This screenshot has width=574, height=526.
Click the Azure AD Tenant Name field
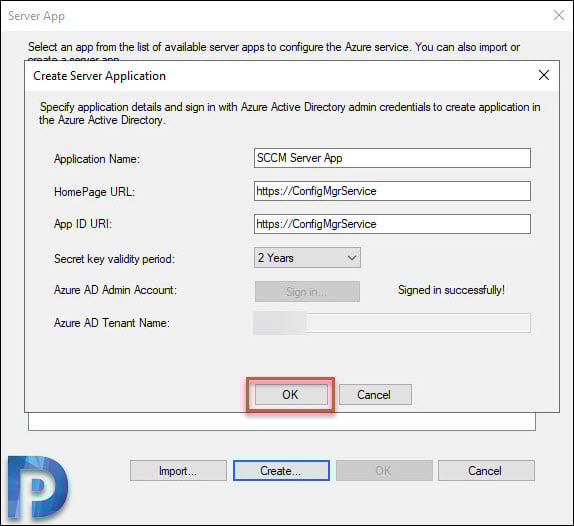[x=392, y=323]
